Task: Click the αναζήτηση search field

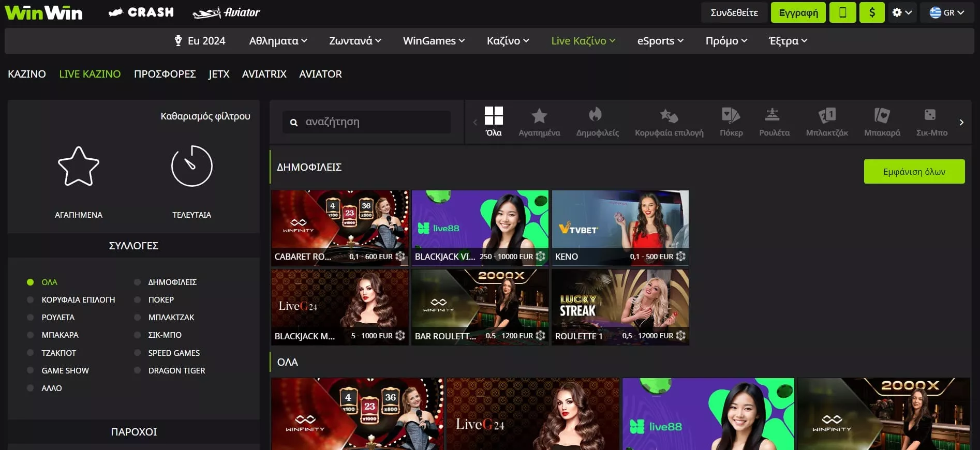Action: 366,122
